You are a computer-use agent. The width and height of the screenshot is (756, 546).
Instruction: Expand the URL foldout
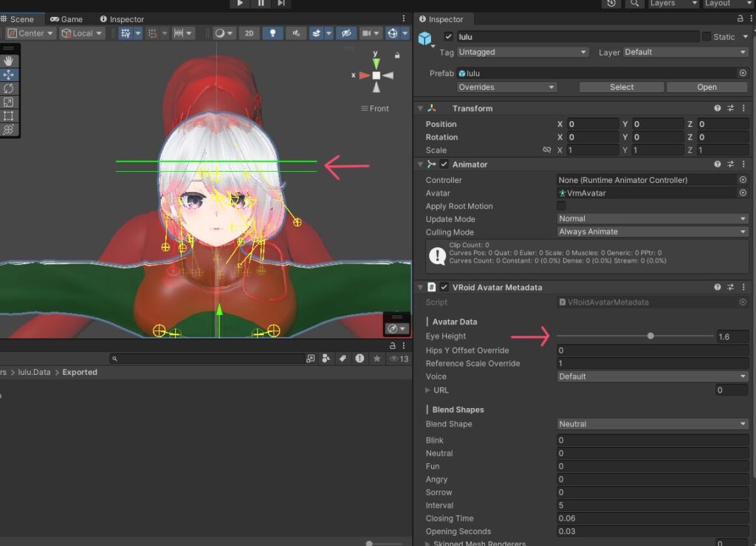tap(428, 390)
